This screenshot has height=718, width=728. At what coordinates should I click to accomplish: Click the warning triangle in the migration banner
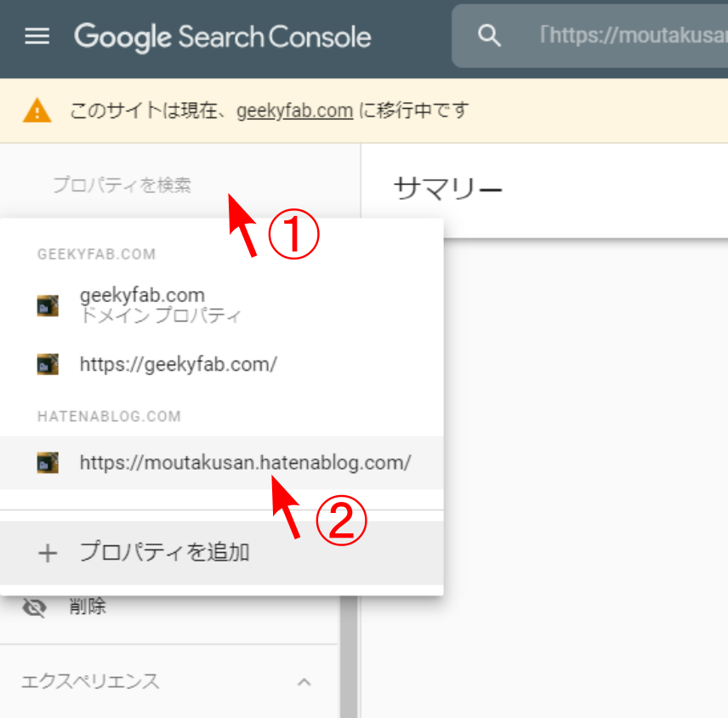click(35, 110)
